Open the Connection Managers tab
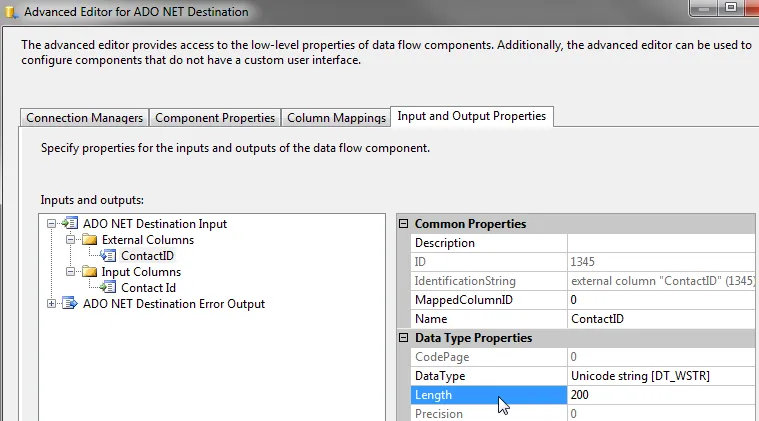Viewport: 759px width, 421px height. click(x=84, y=118)
